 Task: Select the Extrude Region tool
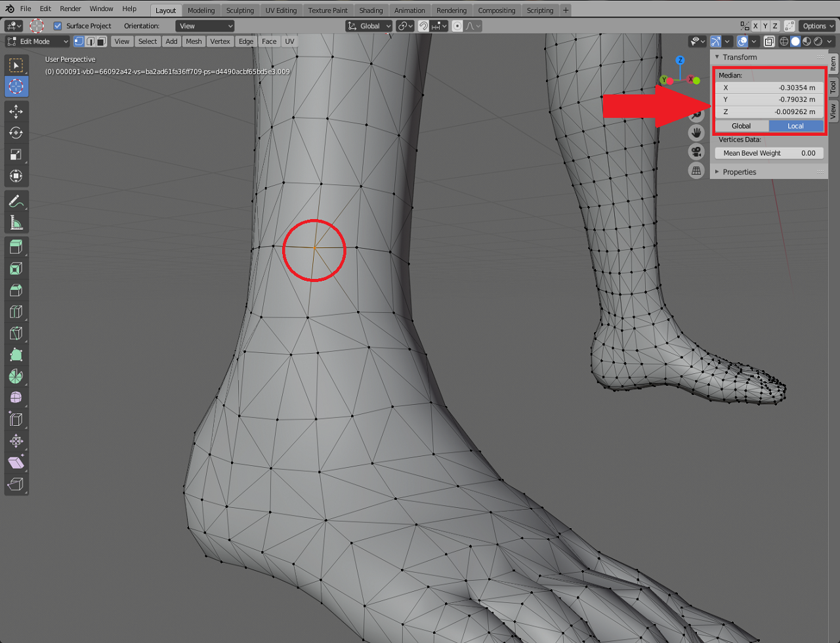(16, 247)
